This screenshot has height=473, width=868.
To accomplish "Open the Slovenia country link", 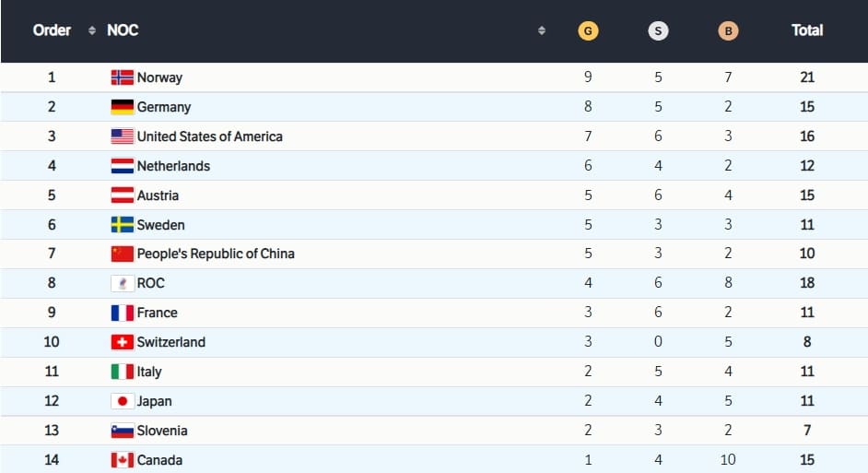I will click(x=162, y=431).
